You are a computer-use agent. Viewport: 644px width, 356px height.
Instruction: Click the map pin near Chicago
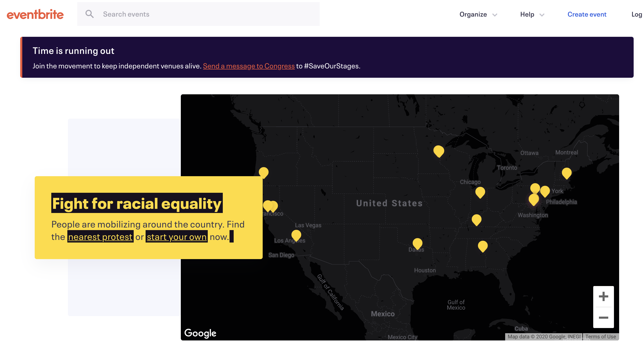pos(480,192)
